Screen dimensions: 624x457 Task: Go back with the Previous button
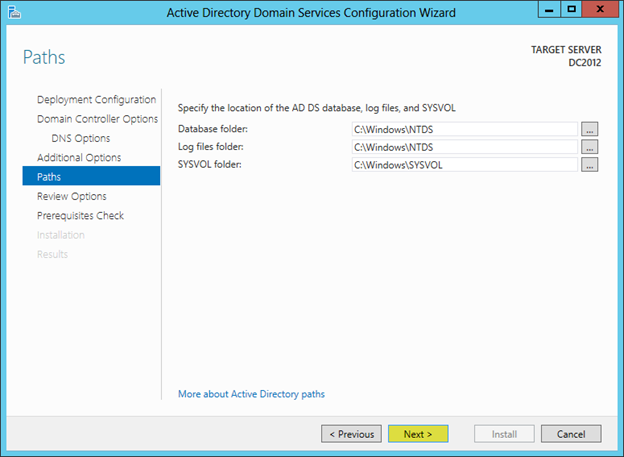tap(350, 434)
